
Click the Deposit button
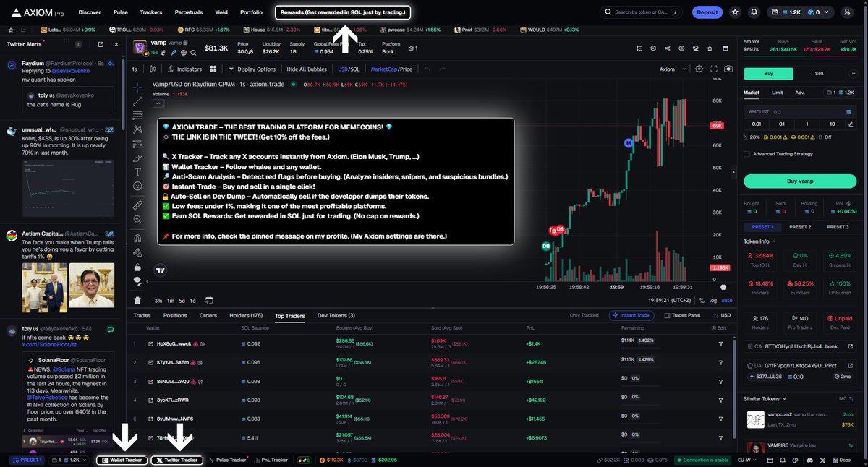[707, 12]
